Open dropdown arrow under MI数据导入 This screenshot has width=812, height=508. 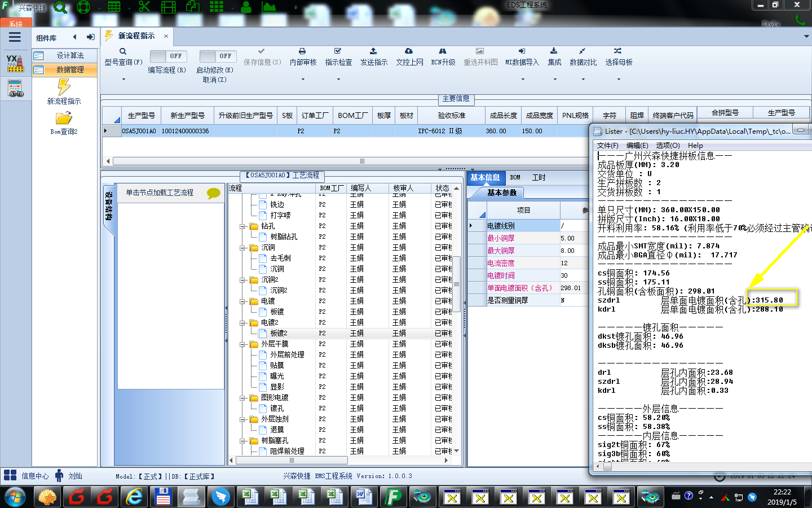coord(522,80)
